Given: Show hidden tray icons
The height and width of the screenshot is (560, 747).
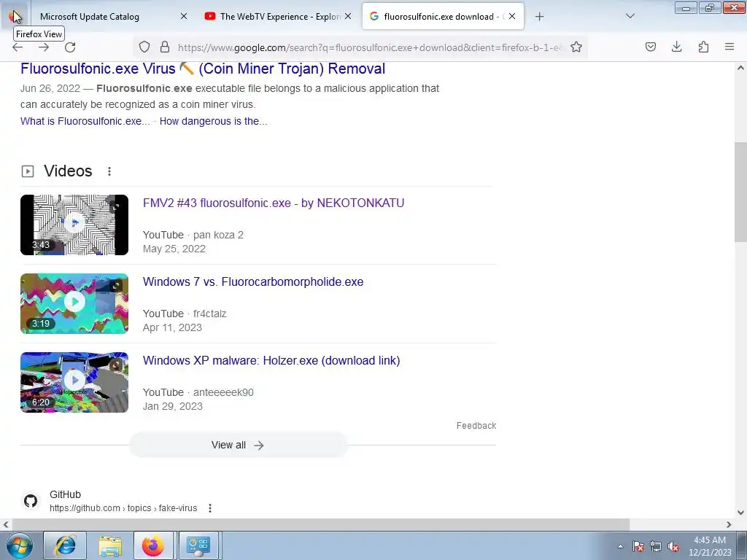Looking at the screenshot, I should (620, 546).
